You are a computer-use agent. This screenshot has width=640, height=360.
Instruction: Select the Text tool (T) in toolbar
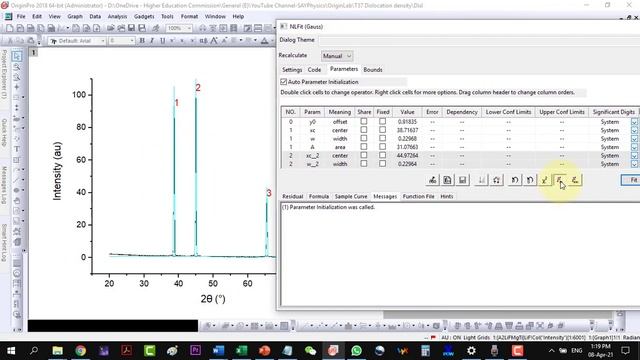[x=17, y=149]
